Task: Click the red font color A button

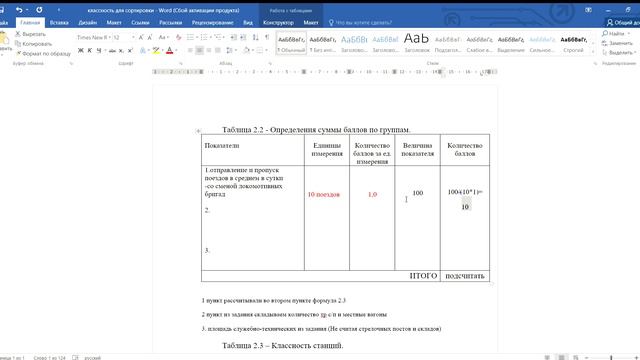Action: click(169, 50)
